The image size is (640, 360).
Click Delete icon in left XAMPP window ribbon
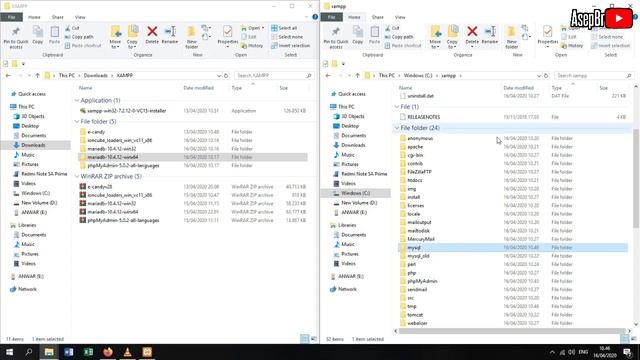(152, 35)
